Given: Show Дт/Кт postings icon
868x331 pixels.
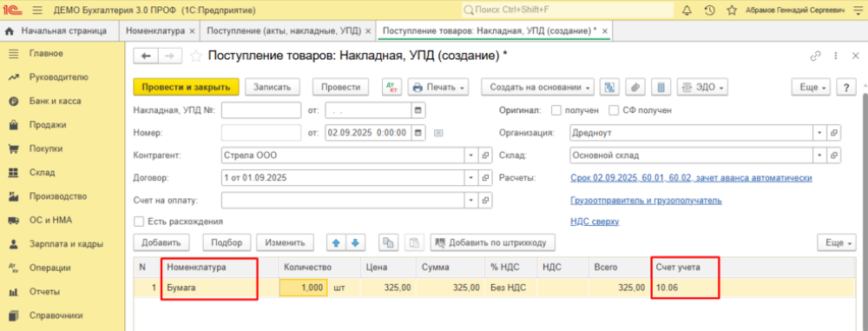Looking at the screenshot, I should tap(392, 87).
